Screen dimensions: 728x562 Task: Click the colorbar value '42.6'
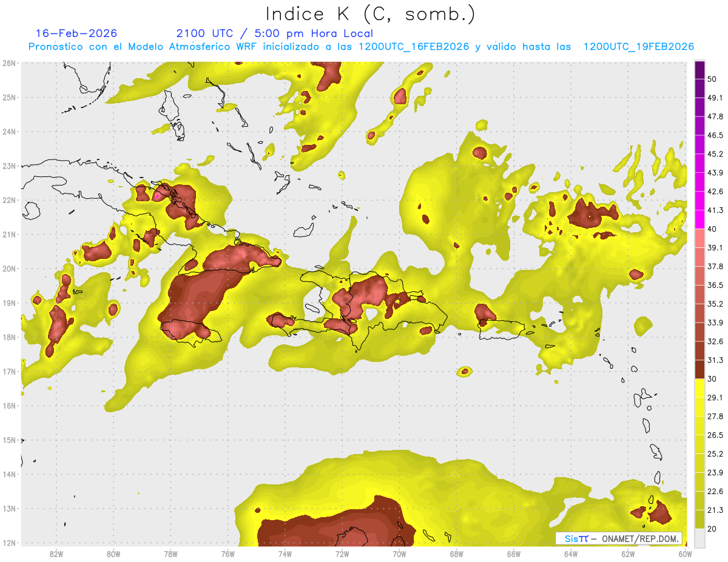(x=716, y=192)
